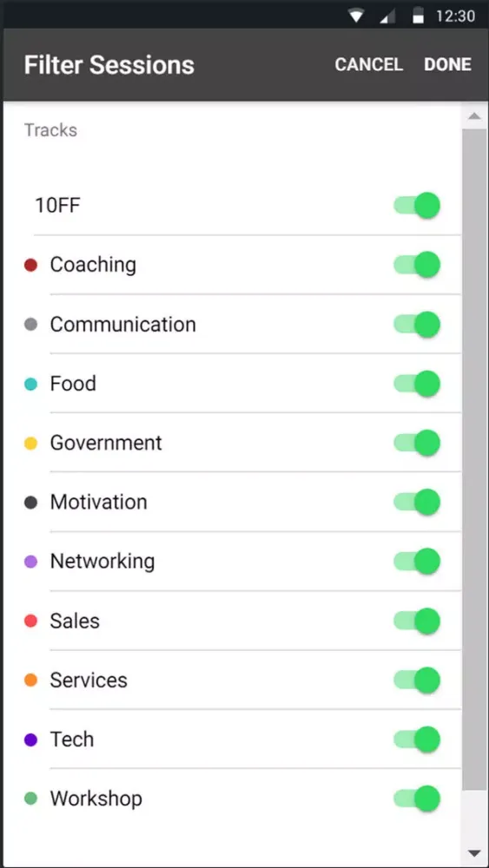Image resolution: width=489 pixels, height=868 pixels.
Task: Click the scrollbar up arrow
Action: (x=473, y=116)
